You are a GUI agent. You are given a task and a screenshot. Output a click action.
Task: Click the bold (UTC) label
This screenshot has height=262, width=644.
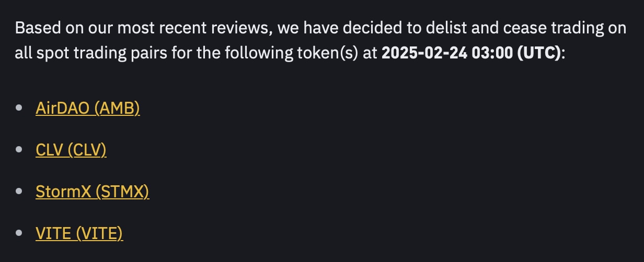click(x=540, y=53)
